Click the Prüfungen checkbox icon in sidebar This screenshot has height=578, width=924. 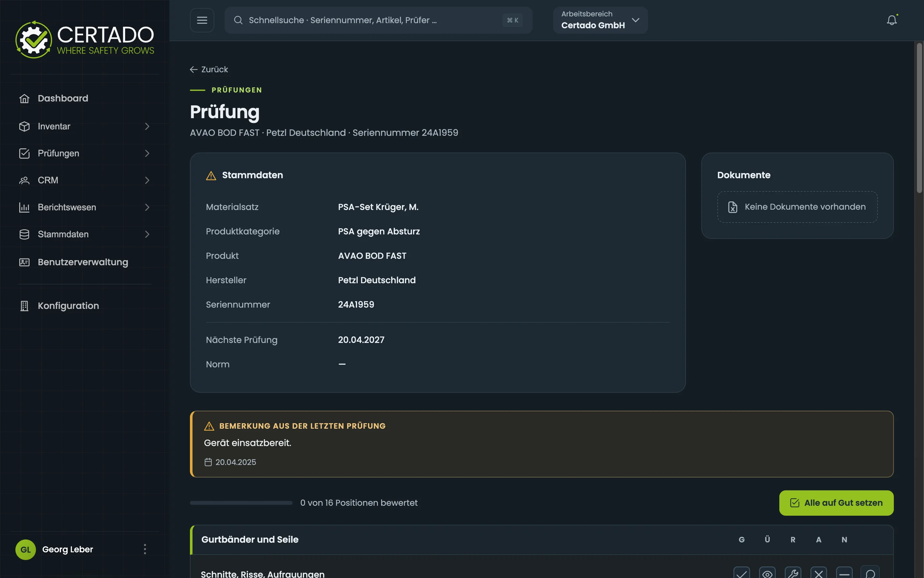click(24, 153)
